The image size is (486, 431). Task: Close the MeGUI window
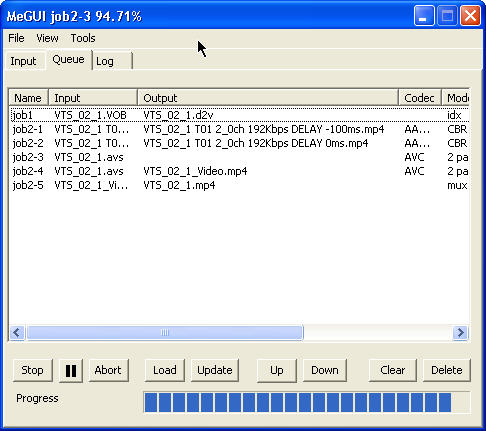(x=470, y=16)
